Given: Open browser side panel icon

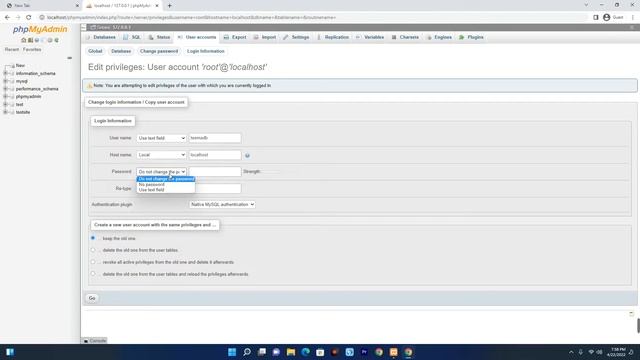Looking at the screenshot, I should coord(596,18).
